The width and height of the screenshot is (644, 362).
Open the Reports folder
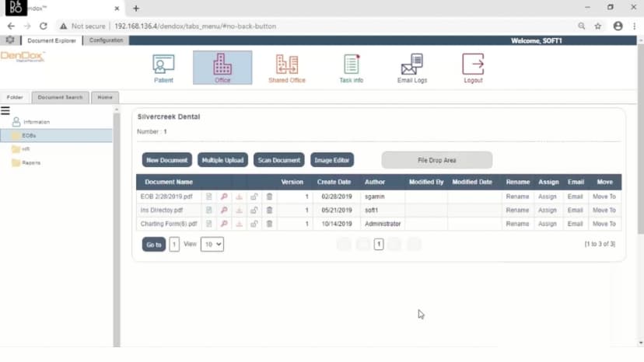pyautogui.click(x=26, y=162)
